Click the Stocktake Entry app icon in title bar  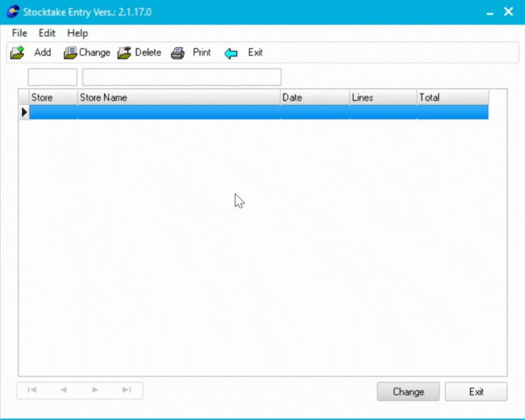click(13, 12)
